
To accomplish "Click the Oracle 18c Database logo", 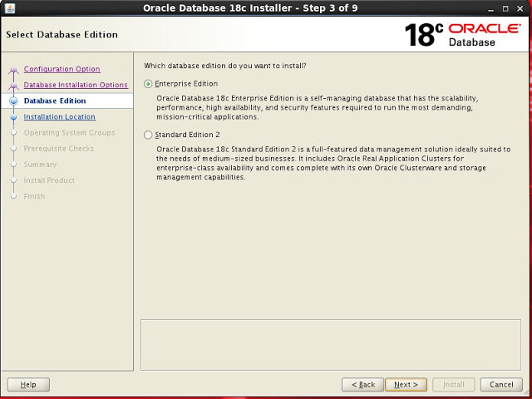I will [463, 35].
